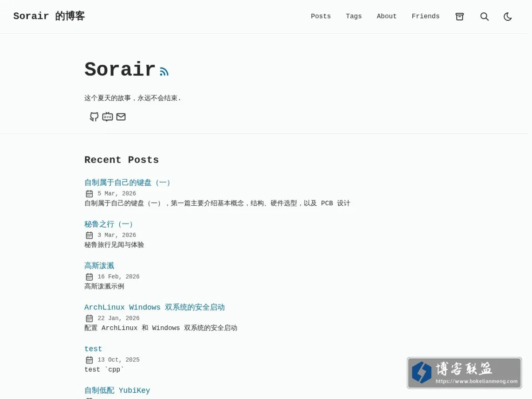This screenshot has height=399, width=532.
Task: Open the test post link
Action: pos(93,349)
